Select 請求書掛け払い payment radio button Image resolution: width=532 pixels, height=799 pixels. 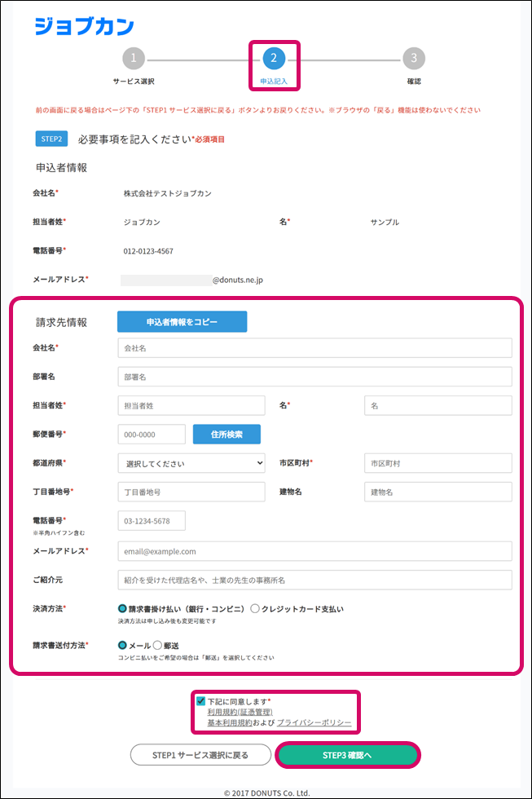click(123, 608)
